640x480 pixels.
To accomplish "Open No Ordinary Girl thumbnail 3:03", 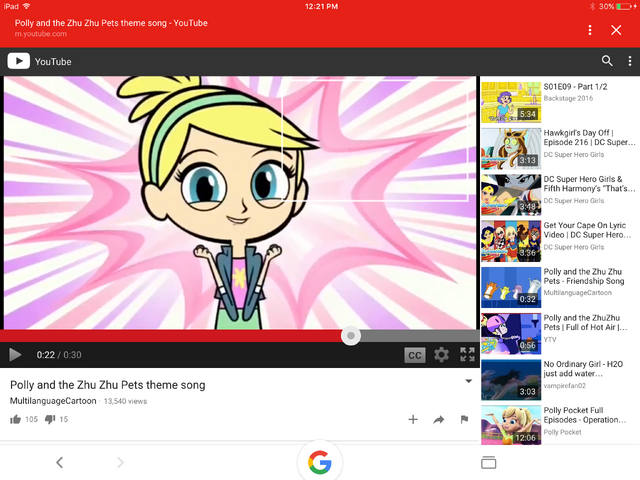I will tap(511, 380).
